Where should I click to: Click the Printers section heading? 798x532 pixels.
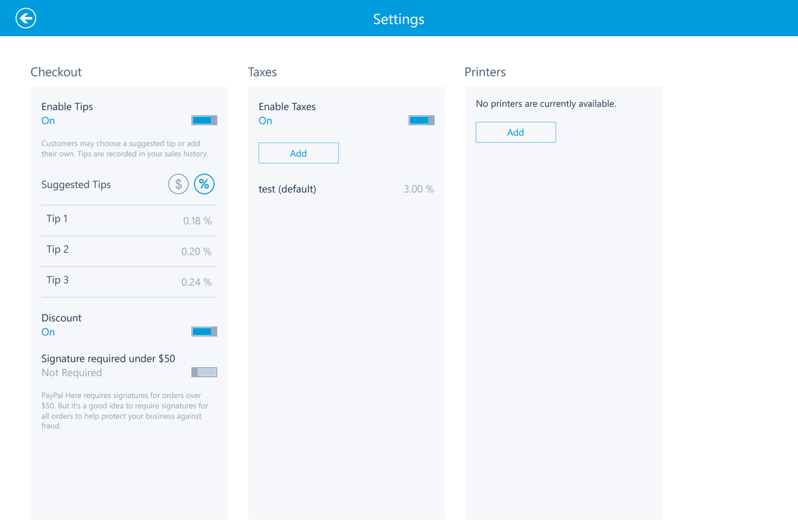tap(485, 72)
